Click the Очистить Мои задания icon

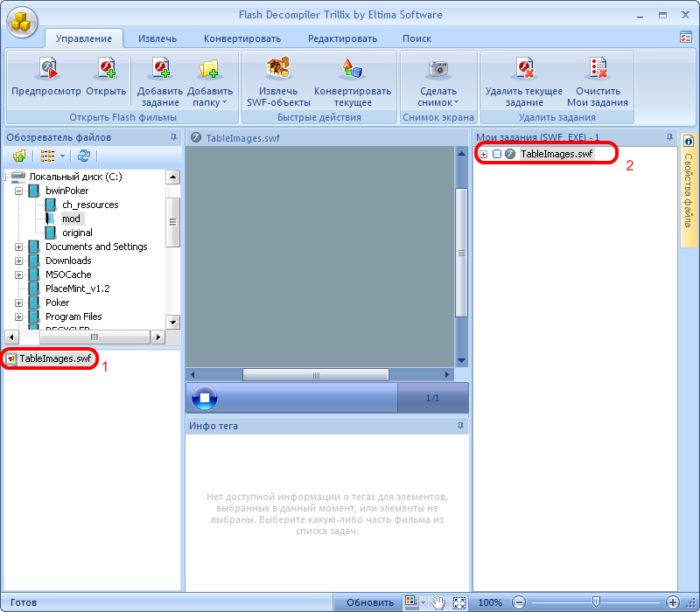coord(598,68)
